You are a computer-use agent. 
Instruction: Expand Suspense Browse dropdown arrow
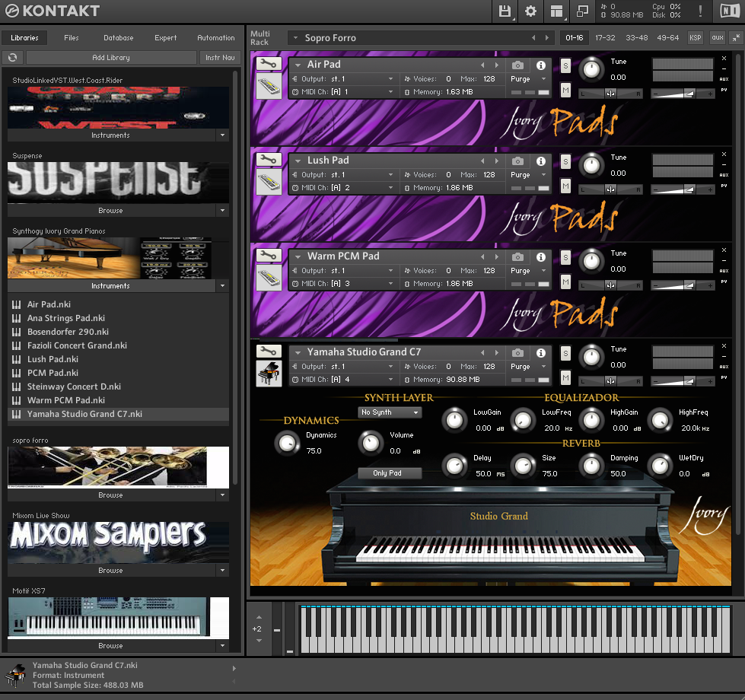click(222, 210)
